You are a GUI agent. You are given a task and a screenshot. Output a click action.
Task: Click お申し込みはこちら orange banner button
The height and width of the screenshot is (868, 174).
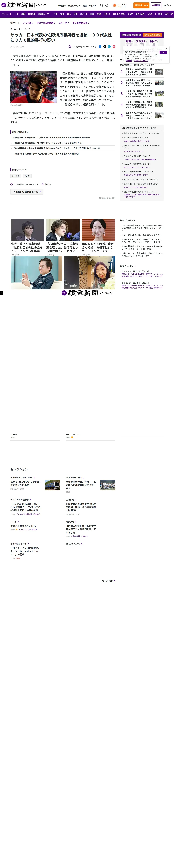click(x=152, y=35)
